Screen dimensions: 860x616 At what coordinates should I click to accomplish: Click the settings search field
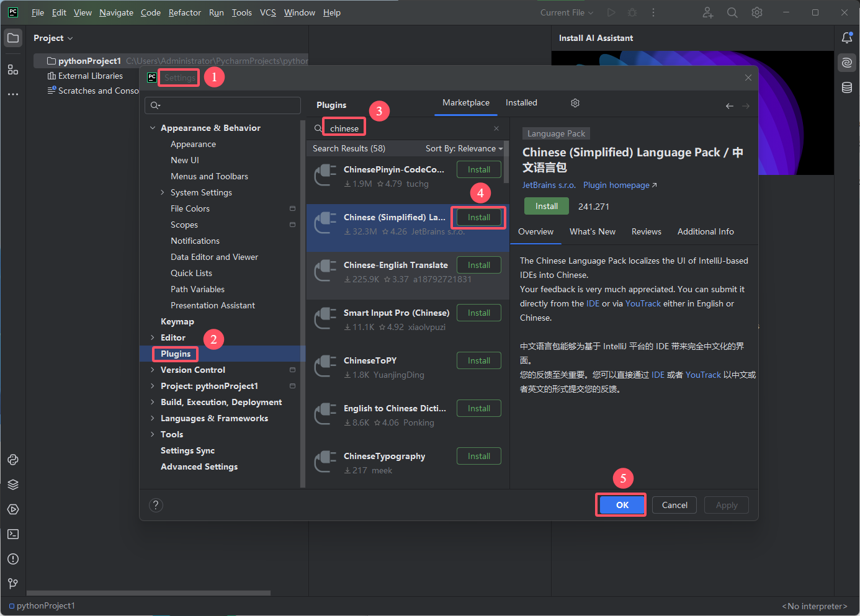(223, 105)
